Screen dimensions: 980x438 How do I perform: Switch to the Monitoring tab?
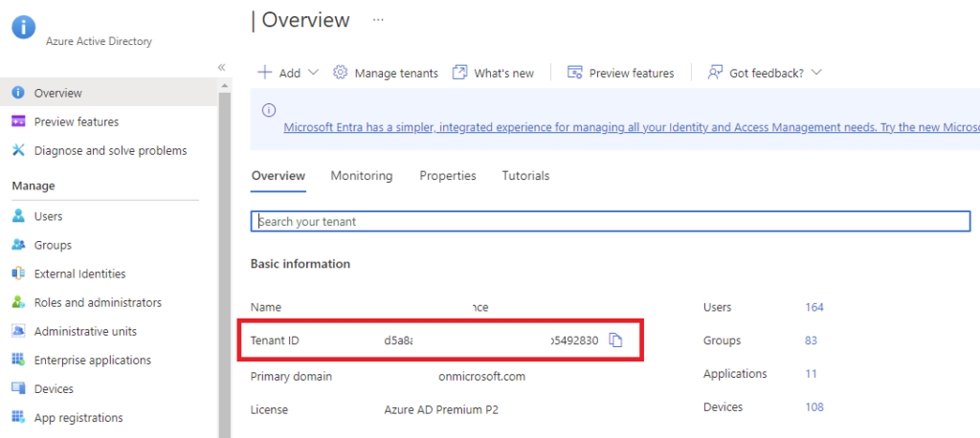[x=361, y=176]
